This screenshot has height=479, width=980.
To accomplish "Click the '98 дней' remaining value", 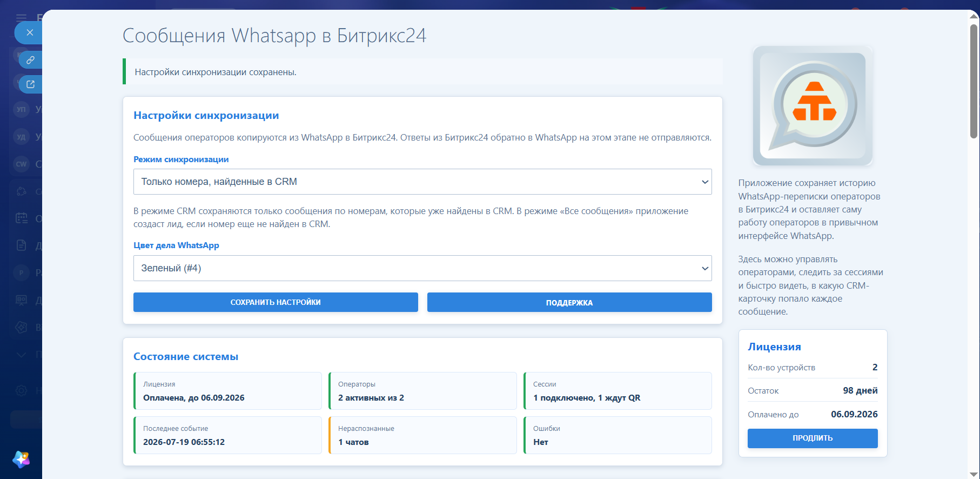I will click(860, 390).
